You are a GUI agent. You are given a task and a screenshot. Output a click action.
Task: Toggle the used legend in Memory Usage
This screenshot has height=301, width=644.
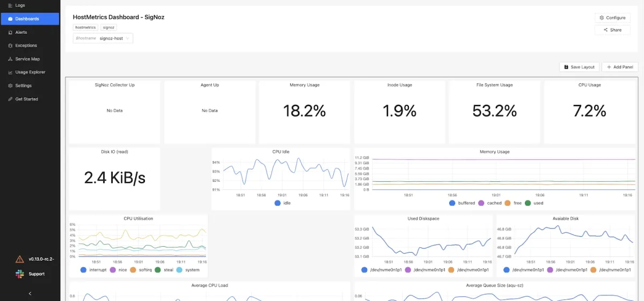[x=534, y=203]
